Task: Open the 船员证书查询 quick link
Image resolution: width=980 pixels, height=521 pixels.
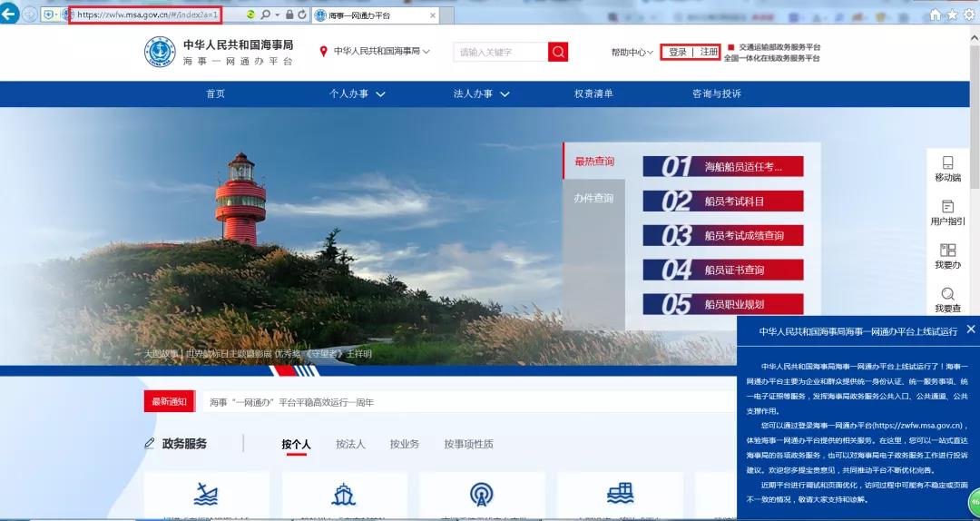Action: pos(722,270)
